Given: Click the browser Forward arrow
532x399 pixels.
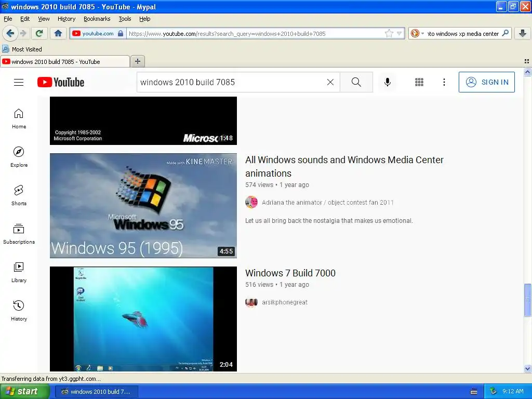Looking at the screenshot, I should pyautogui.click(x=23, y=33).
